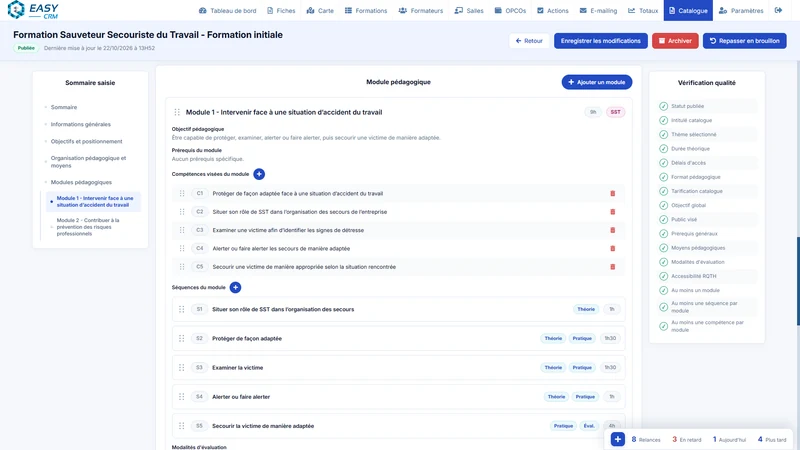This screenshot has width=800, height=450.
Task: Click drag handle for competence C2
Action: pyautogui.click(x=182, y=212)
